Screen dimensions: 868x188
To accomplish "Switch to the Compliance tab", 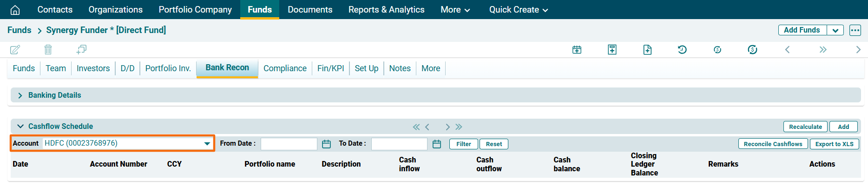I will point(285,68).
